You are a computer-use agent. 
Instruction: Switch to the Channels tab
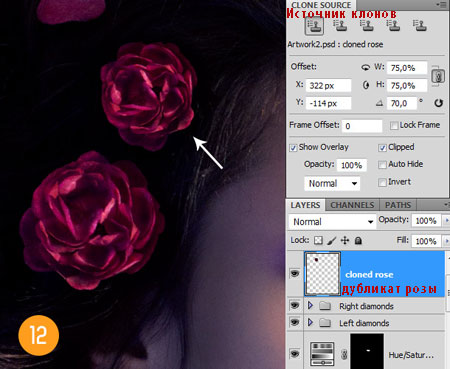pos(352,205)
